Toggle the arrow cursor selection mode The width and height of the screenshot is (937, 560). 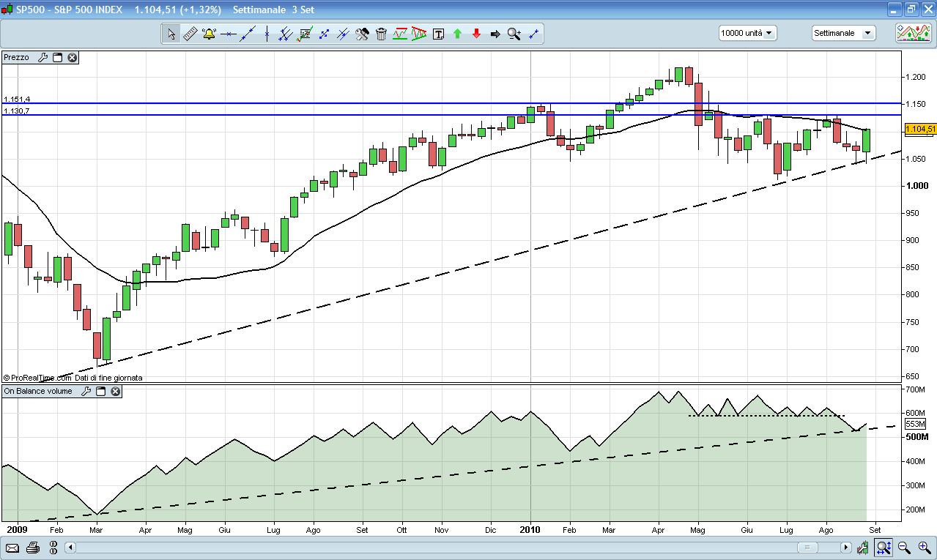[171, 34]
